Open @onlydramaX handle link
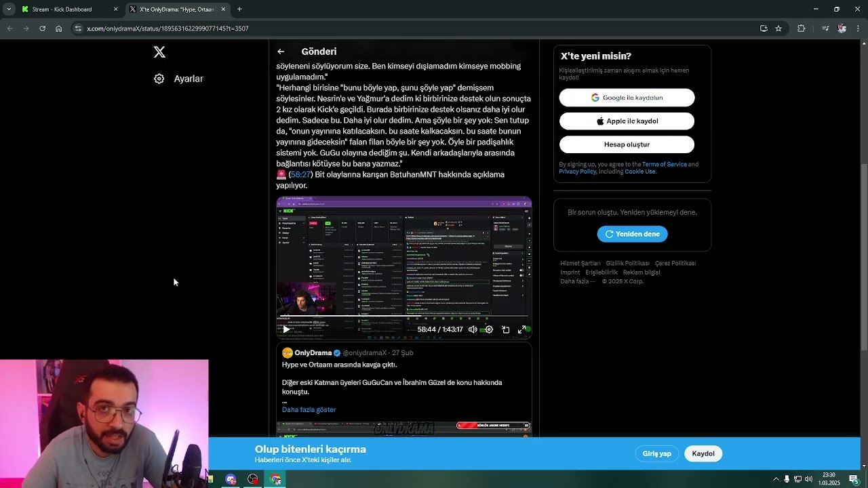Screen dimensions: 868x488 [x=364, y=353]
